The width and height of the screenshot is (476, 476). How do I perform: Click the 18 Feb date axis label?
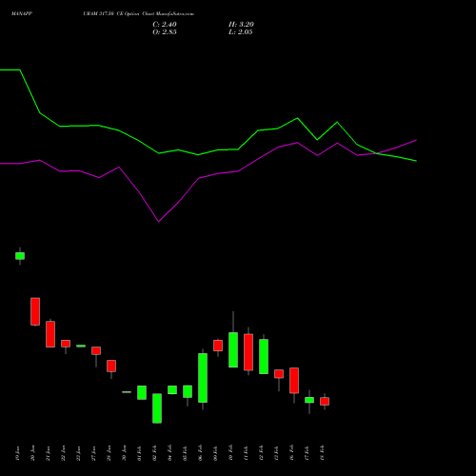pyautogui.click(x=323, y=453)
